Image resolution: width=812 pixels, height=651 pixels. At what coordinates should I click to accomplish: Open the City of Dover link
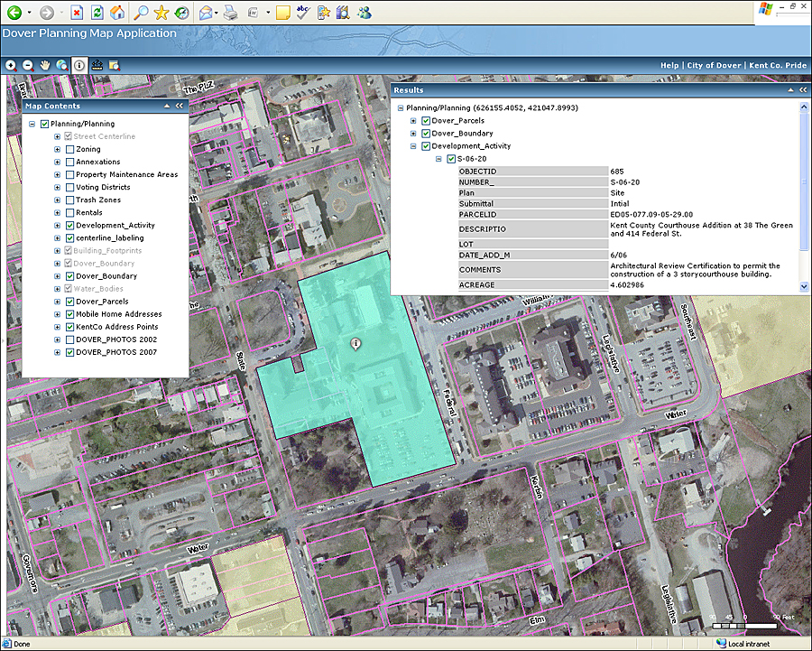(714, 66)
